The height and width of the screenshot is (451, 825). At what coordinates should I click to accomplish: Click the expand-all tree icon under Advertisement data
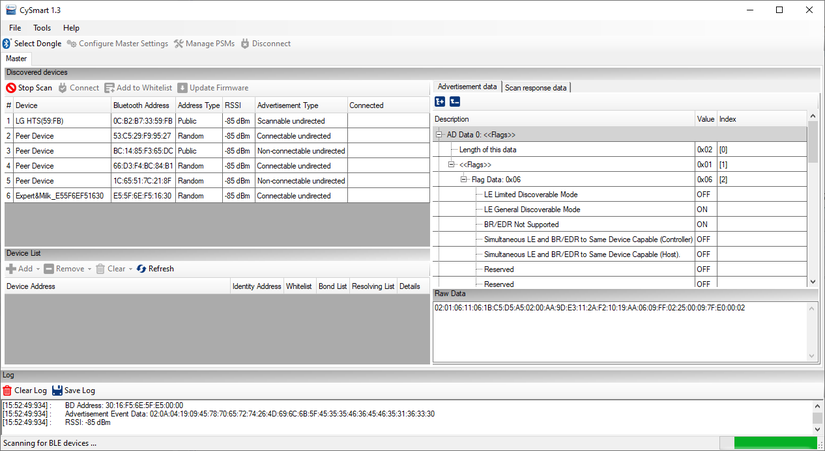[x=440, y=101]
